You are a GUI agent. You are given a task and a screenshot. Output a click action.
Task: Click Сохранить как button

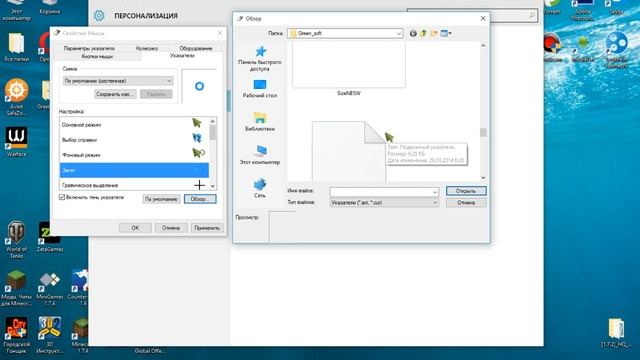(x=115, y=94)
